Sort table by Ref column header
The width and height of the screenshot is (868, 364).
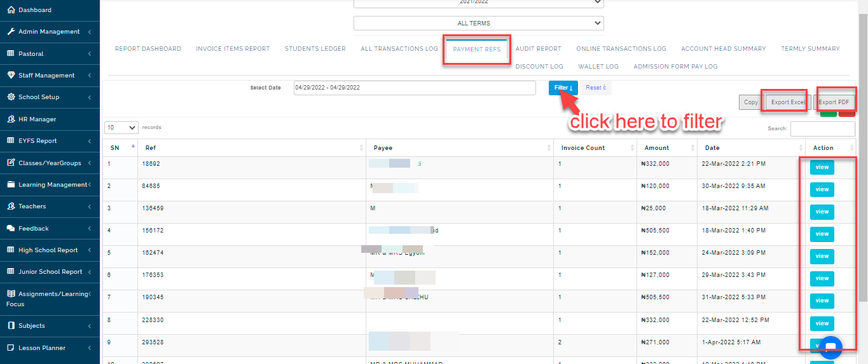[x=253, y=148]
